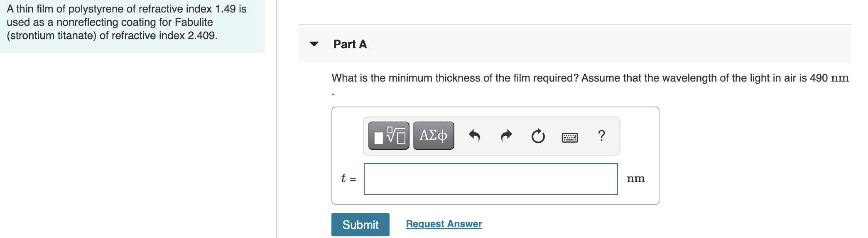Click the 490 wavelength value
This screenshot has width=868, height=238.
tap(819, 78)
